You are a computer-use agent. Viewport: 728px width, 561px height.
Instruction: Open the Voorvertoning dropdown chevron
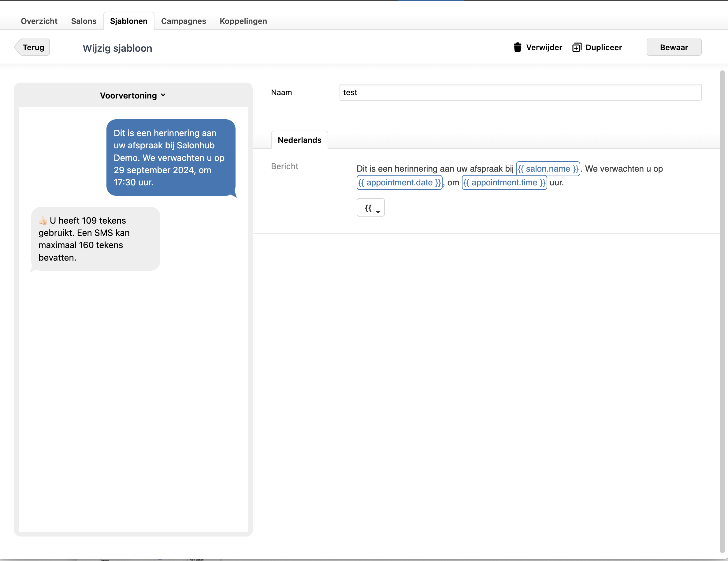tap(163, 95)
